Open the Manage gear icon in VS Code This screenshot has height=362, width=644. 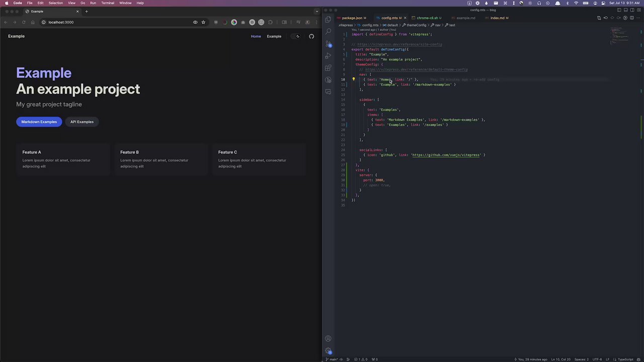(328, 351)
